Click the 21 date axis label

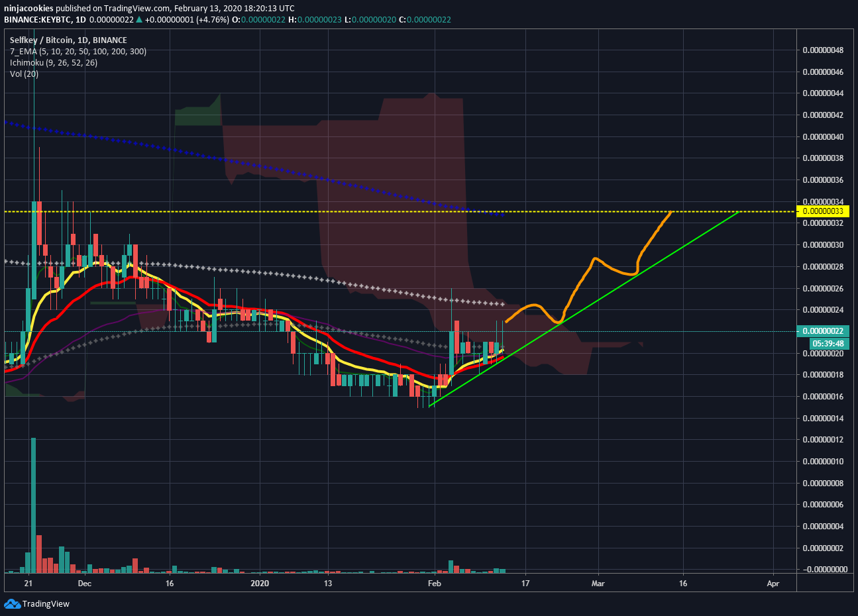tap(28, 584)
